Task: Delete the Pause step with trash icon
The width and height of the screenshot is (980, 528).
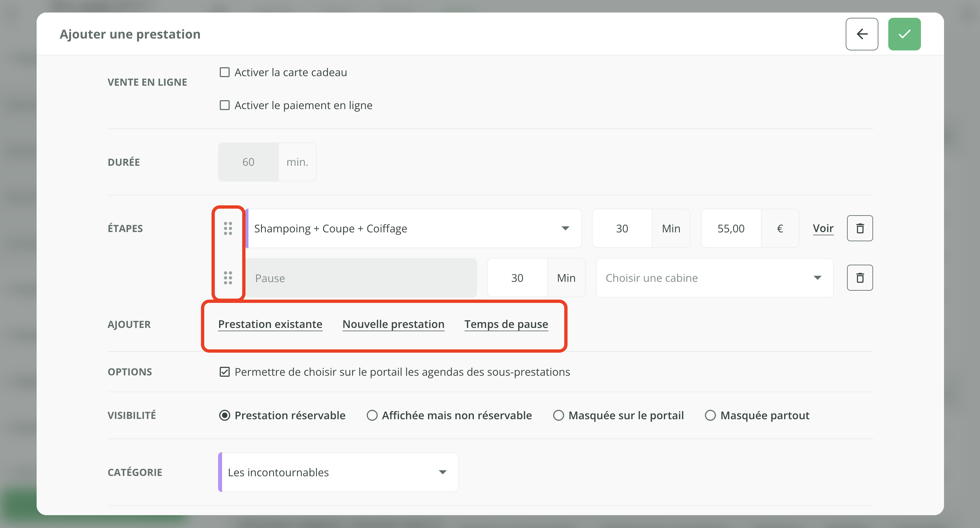Action: click(860, 278)
